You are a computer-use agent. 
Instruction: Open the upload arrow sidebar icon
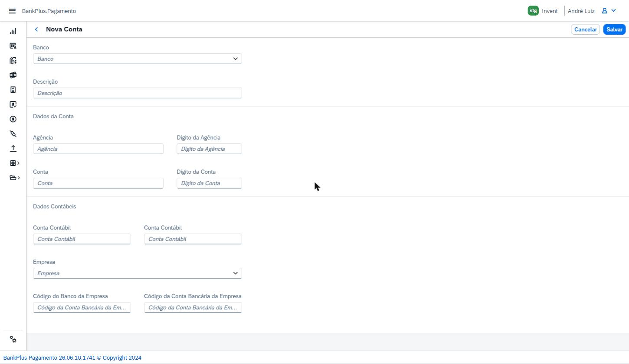[13, 148]
